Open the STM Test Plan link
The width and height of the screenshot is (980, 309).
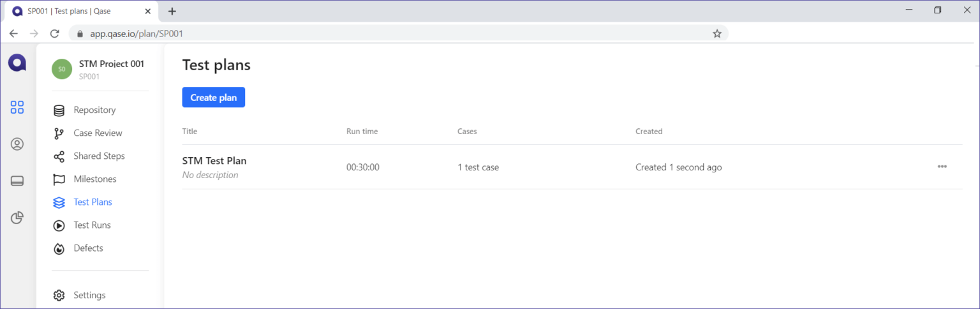tap(214, 161)
